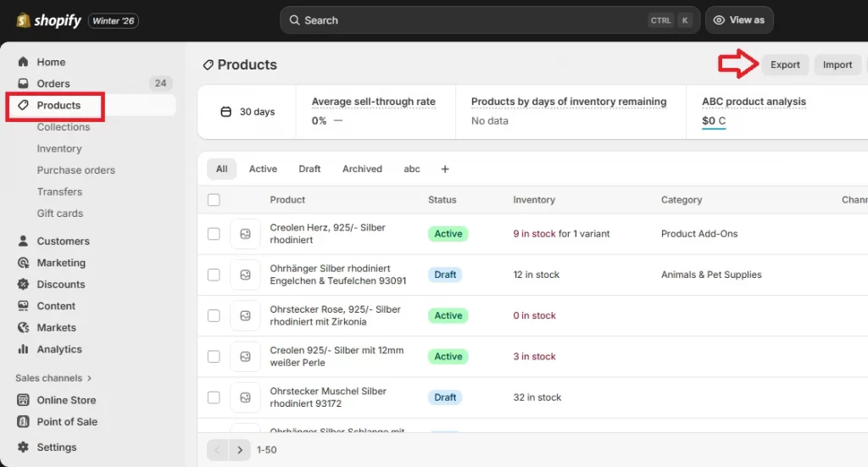Open the 30 days date range selector
868x467 pixels.
(248, 112)
